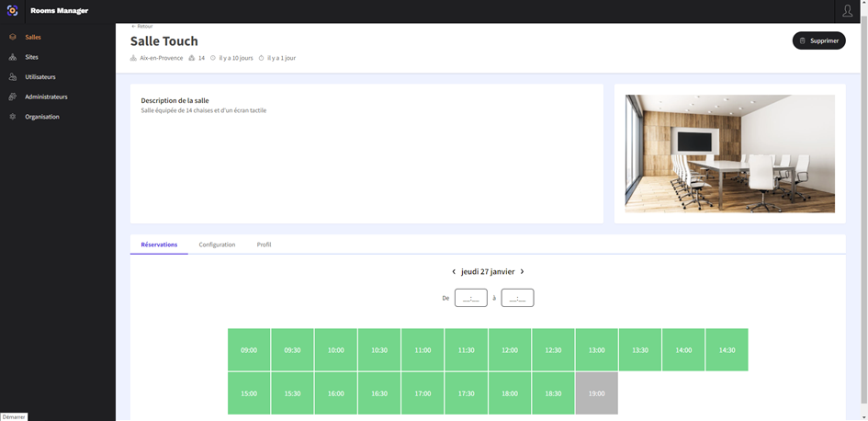Click the 'De' start time field
868x421 pixels.
[471, 298]
